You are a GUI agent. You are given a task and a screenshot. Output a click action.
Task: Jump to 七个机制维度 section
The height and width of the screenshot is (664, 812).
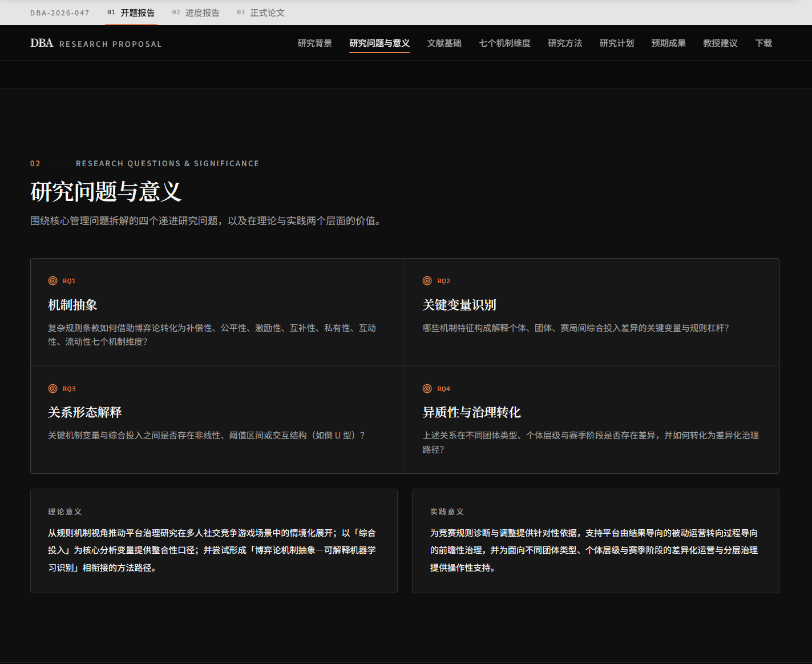click(x=505, y=43)
